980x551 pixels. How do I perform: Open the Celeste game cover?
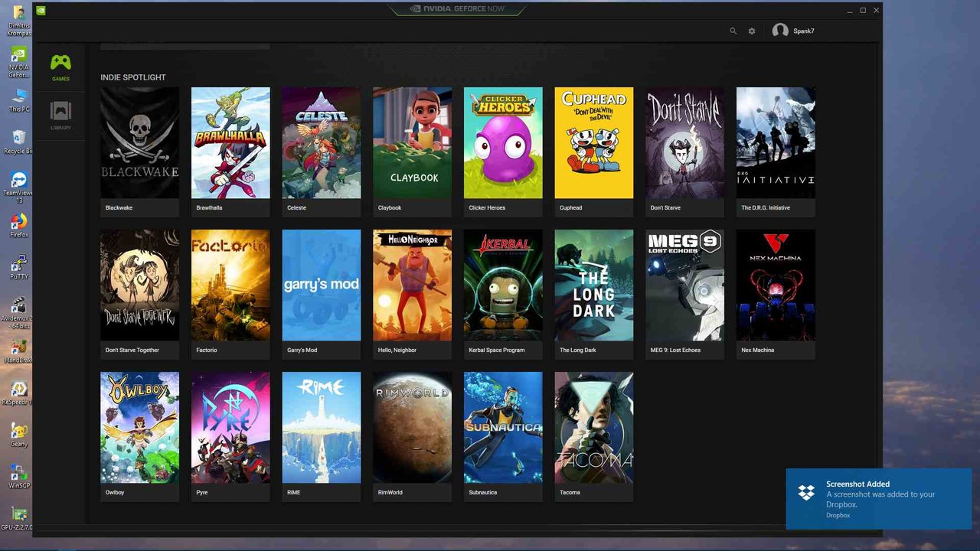point(322,143)
